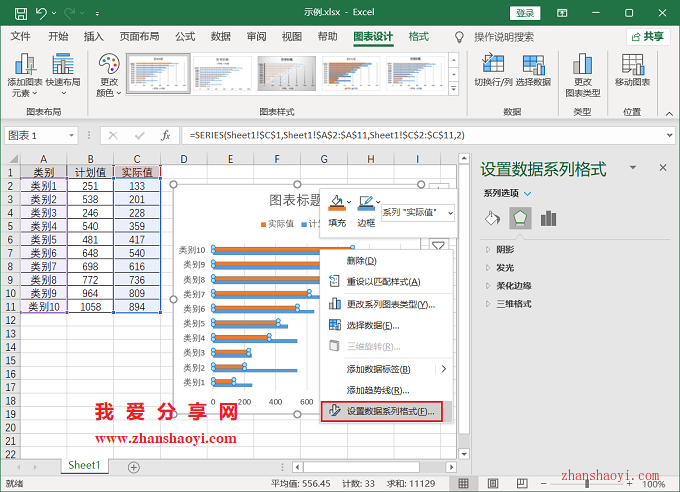Click the Name Box showing 图表 1
Viewport: 680px width, 492px height.
click(36, 136)
